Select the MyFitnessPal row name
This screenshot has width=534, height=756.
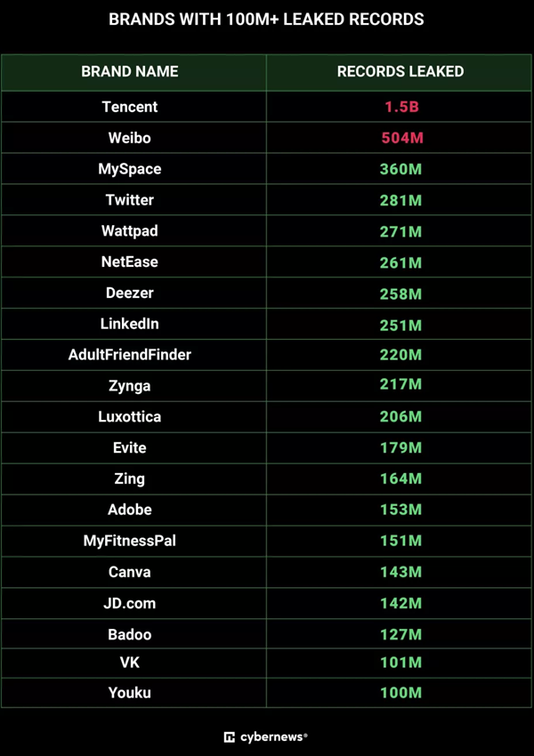[130, 541]
